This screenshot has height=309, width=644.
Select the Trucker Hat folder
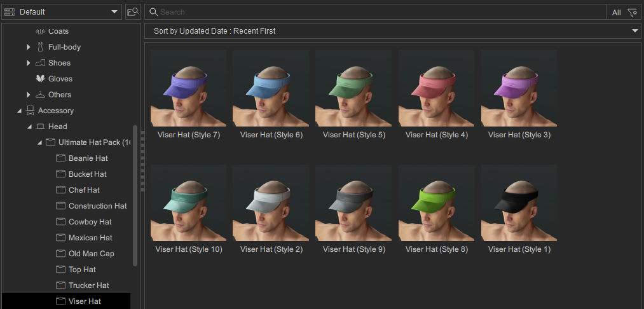(x=89, y=285)
